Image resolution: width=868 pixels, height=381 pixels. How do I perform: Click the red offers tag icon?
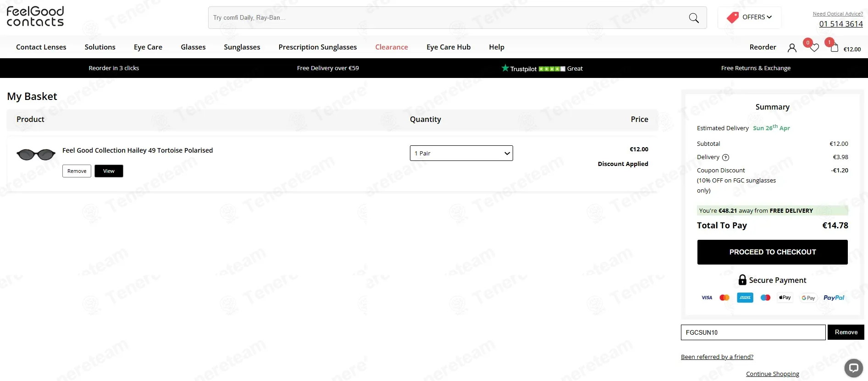[733, 17]
